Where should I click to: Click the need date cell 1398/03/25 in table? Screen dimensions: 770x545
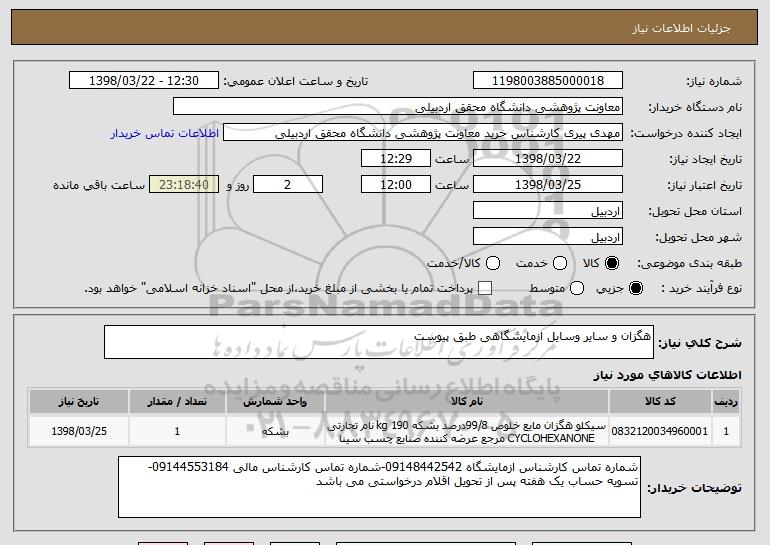(x=79, y=431)
